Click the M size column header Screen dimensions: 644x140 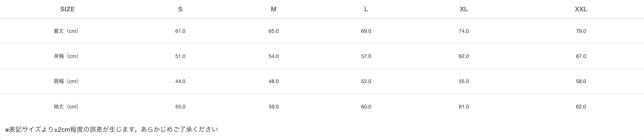274,9
